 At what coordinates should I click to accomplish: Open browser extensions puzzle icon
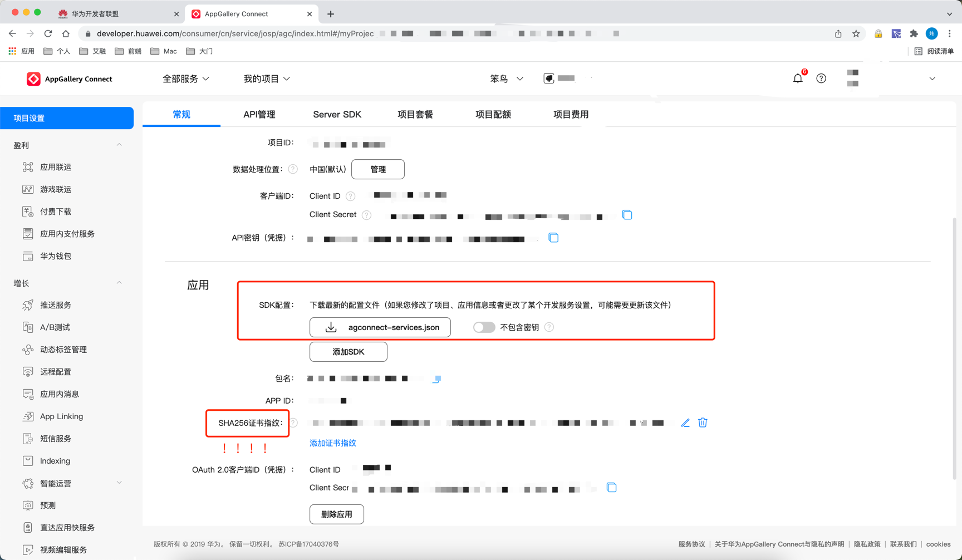(914, 33)
